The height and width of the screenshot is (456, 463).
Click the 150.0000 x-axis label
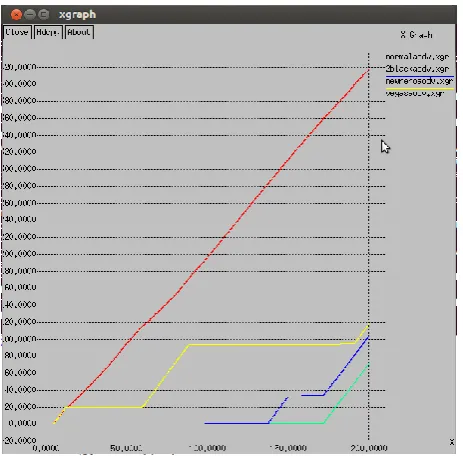click(288, 448)
